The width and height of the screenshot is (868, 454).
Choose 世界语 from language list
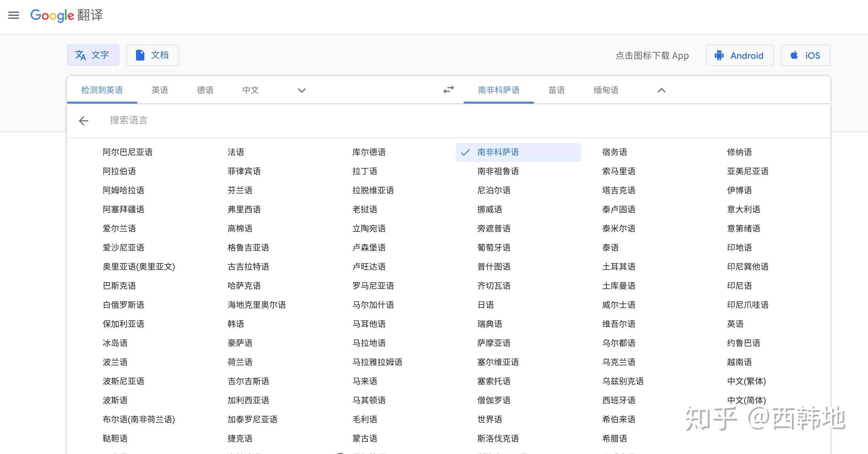point(489,420)
